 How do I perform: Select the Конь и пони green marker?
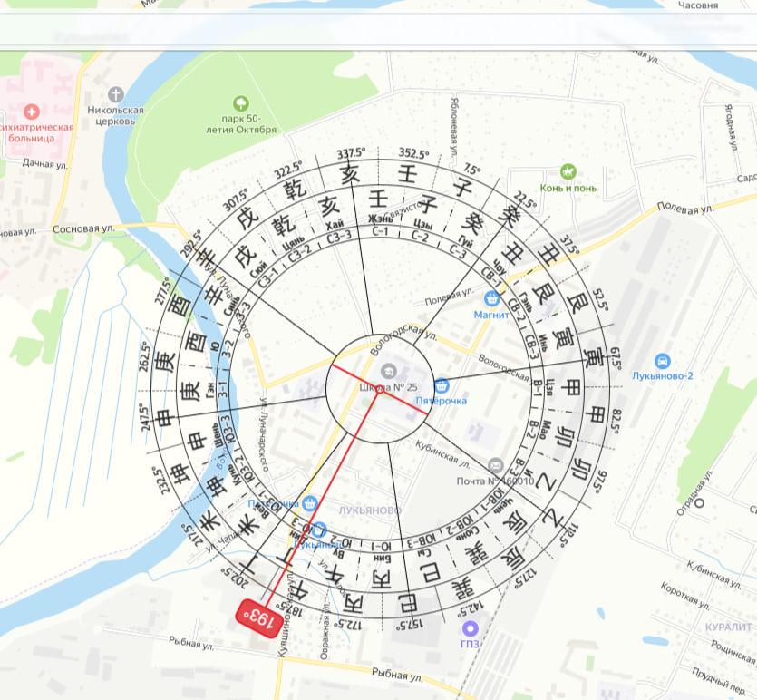[x=568, y=171]
